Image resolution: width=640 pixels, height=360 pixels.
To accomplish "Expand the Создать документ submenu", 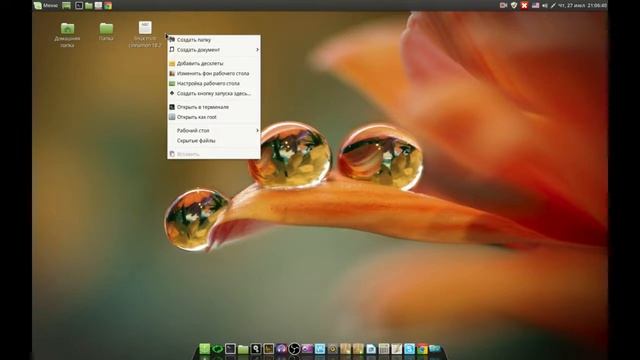I will (x=214, y=49).
